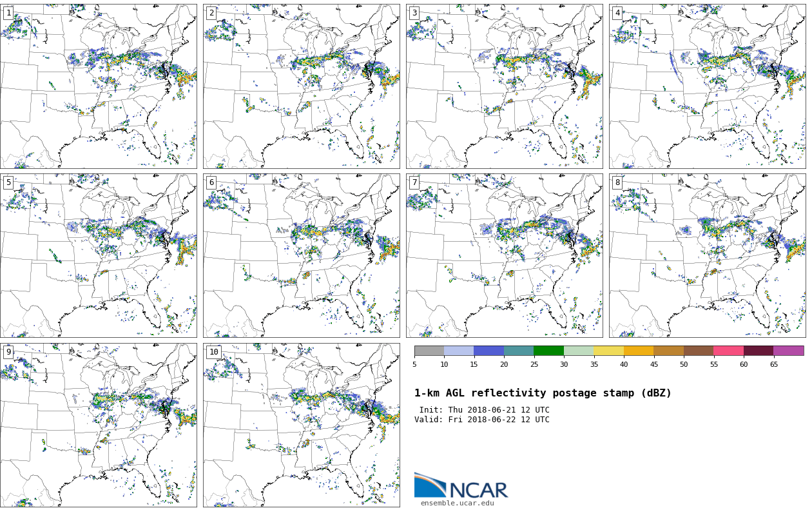The image size is (812, 508).
Task: Click the Init time text line
Action: coord(484,410)
